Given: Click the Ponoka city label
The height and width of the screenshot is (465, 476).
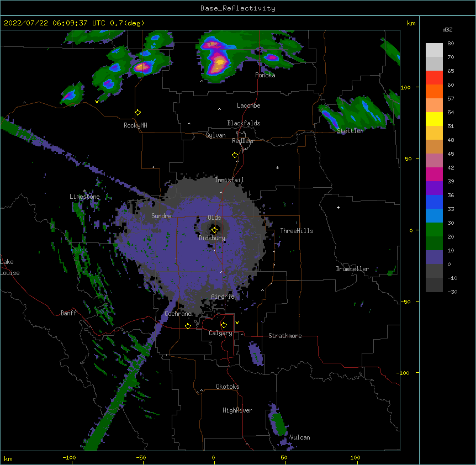Looking at the screenshot, I should 265,75.
